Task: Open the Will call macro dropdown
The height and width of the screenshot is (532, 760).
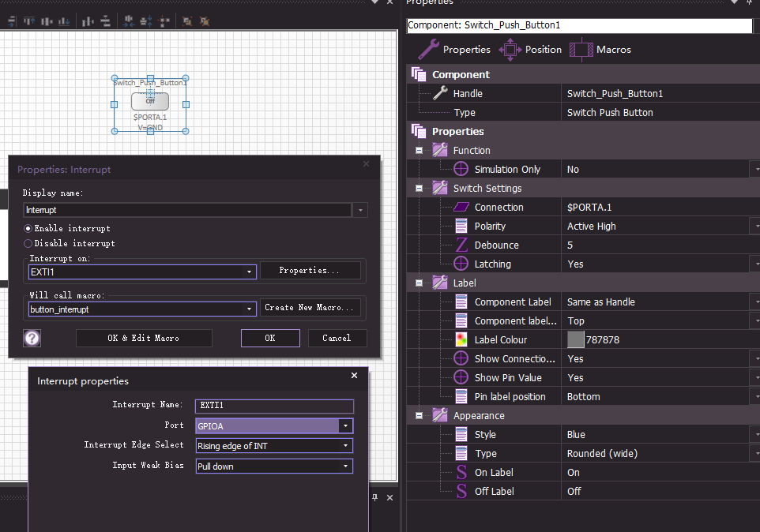Action: coord(249,309)
